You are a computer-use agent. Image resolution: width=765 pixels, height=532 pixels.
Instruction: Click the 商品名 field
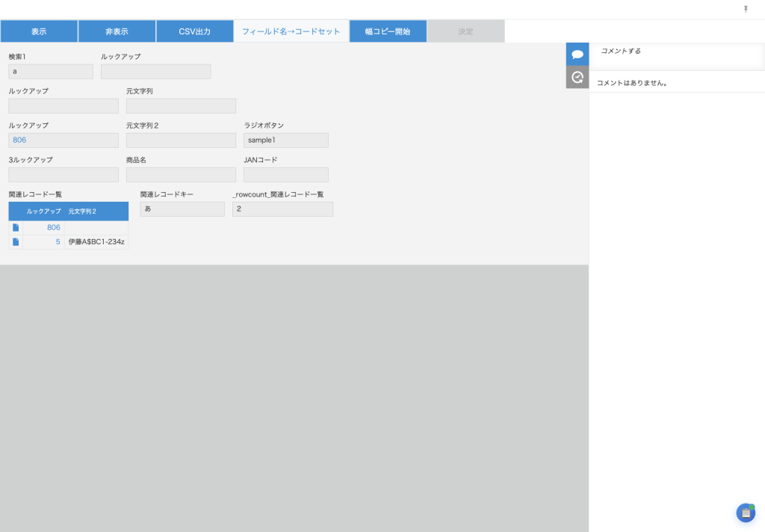(x=181, y=175)
